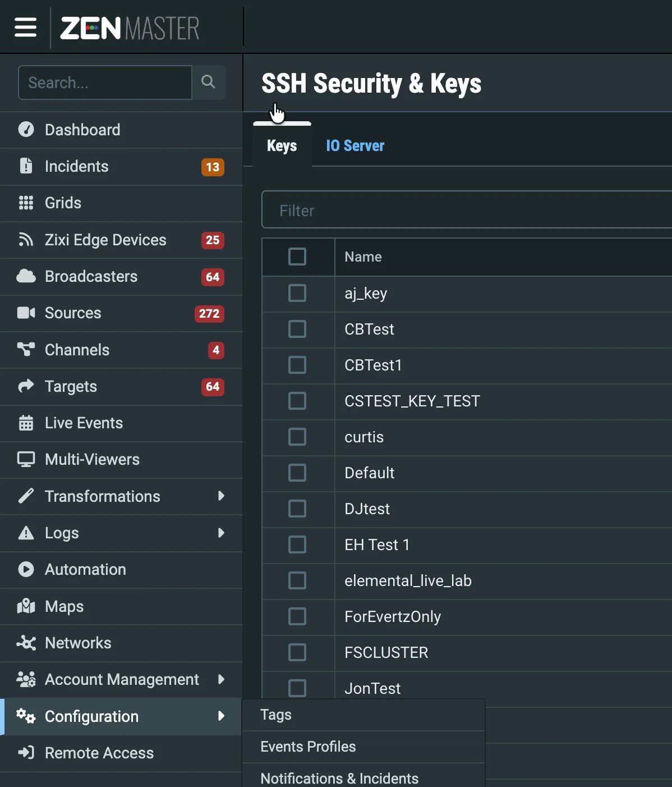Click the Zixi Edge Devices 25 badge
The height and width of the screenshot is (787, 672).
click(x=213, y=240)
